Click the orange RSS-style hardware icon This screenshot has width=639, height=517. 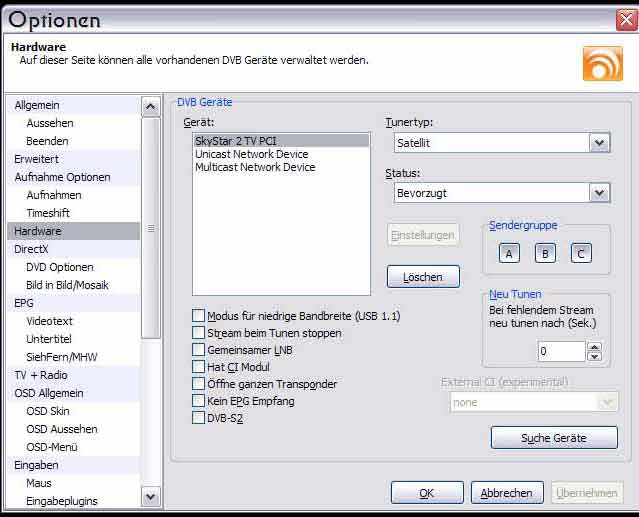pos(602,63)
